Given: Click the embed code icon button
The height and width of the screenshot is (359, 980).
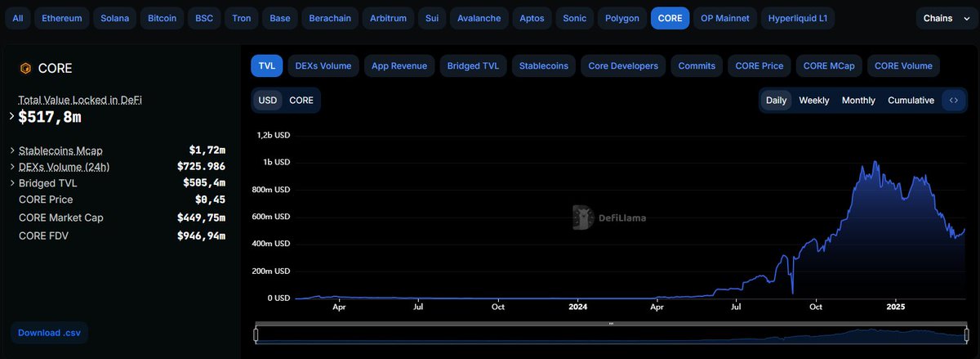Looking at the screenshot, I should [953, 101].
